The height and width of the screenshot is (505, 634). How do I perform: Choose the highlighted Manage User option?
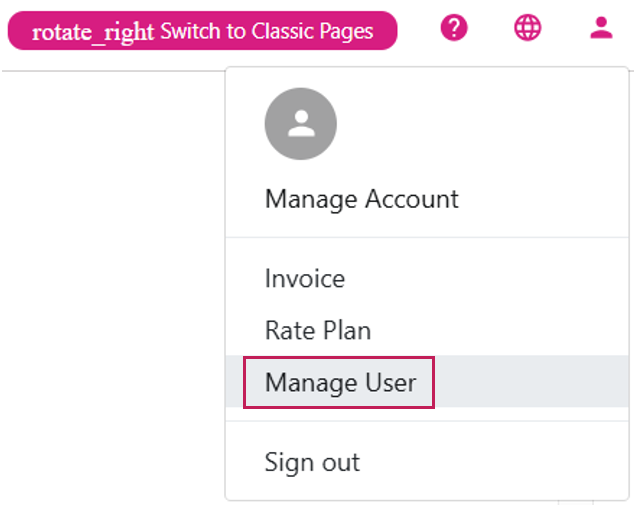340,382
